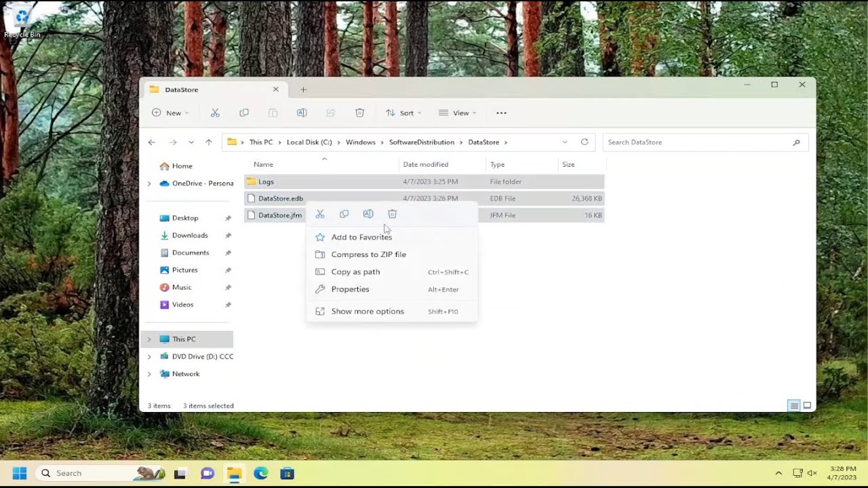This screenshot has height=488, width=868.
Task: Open the See more three-dots menu
Action: (501, 113)
